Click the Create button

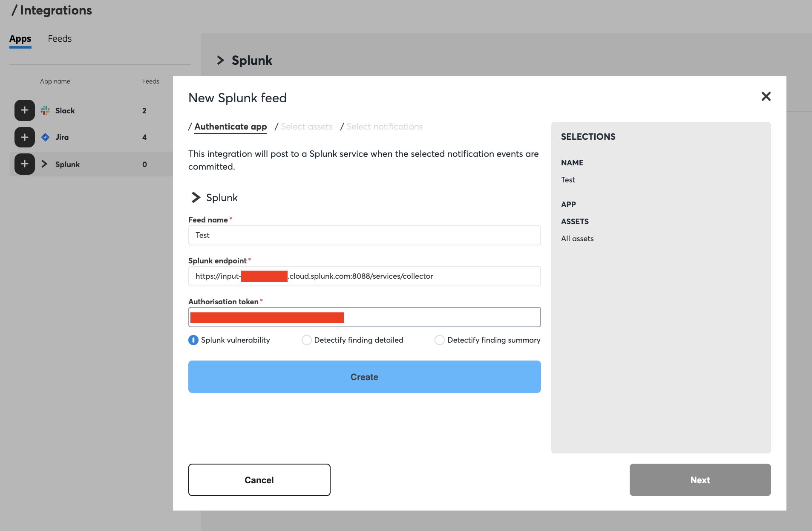point(365,377)
